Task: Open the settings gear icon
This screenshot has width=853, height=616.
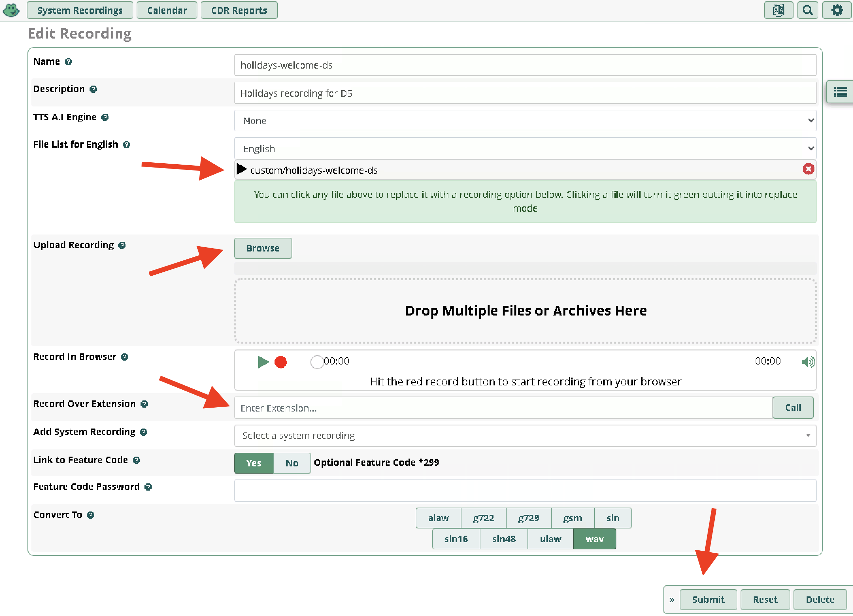Action: 836,10
